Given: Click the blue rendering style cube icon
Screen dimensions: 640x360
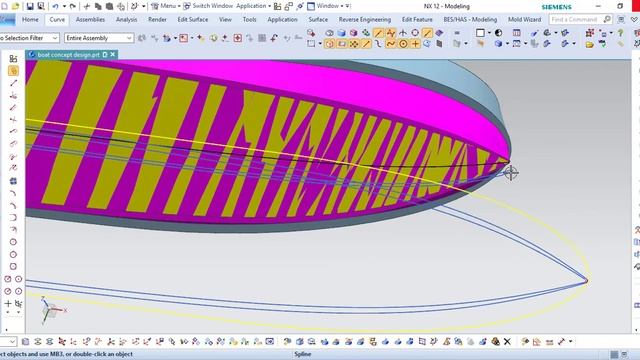Looking at the screenshot, I should click(x=498, y=44).
